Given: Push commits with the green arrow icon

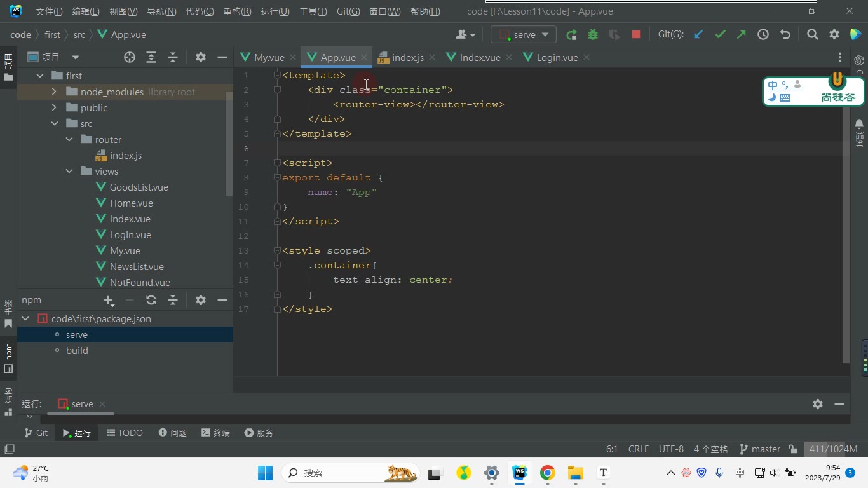Looking at the screenshot, I should [x=742, y=34].
